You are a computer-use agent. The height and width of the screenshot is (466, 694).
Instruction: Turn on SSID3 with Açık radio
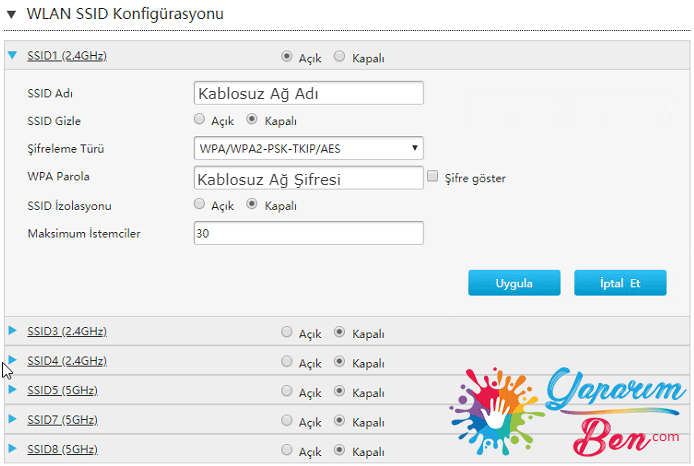coord(288,333)
